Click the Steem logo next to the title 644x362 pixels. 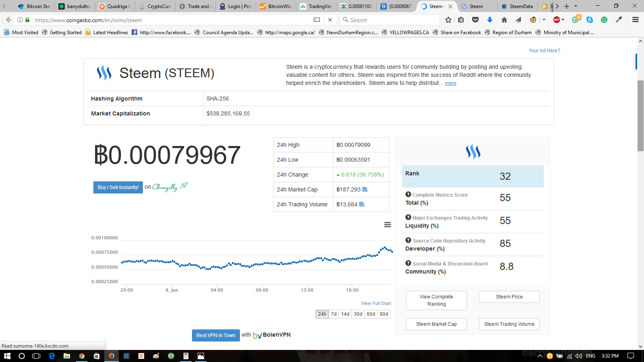(104, 73)
